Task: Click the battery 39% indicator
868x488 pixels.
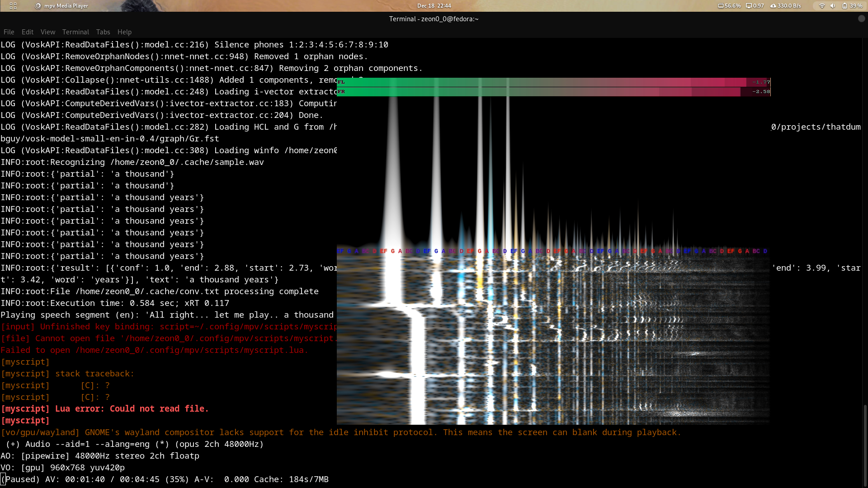Action: (x=852, y=6)
